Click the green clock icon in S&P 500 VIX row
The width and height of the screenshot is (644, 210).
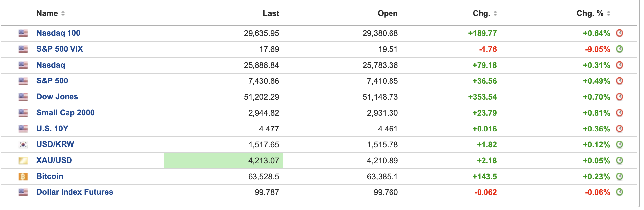pos(619,49)
